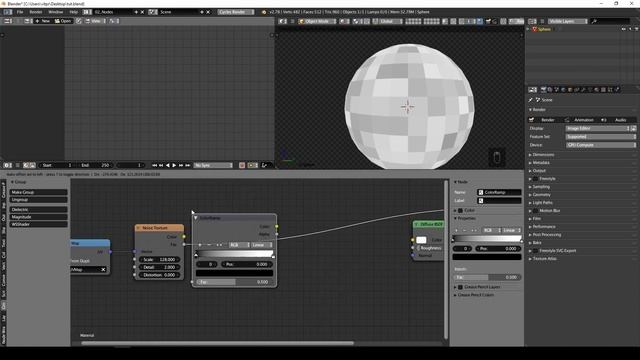Click the ColorRamp node gradient bar
640x360 pixels.
[234, 254]
